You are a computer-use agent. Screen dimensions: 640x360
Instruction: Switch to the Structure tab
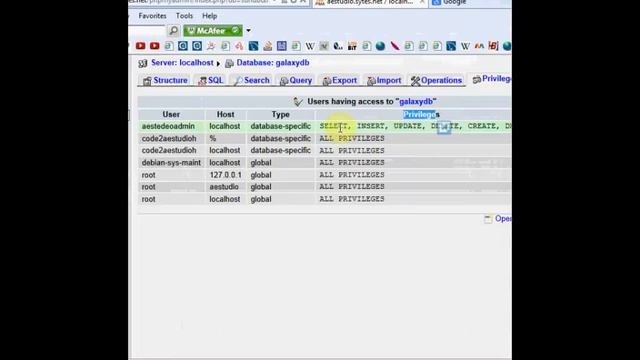point(165,80)
